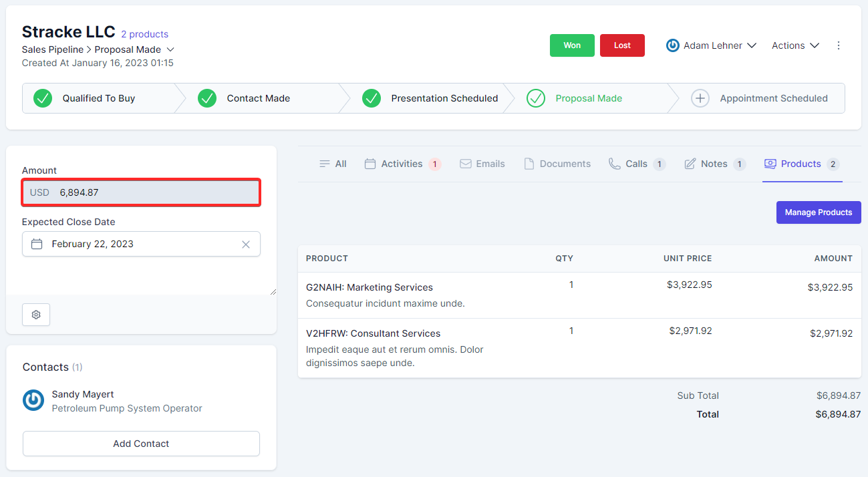Open the settings gear icon below the Amount field
The image size is (868, 477).
(x=36, y=314)
